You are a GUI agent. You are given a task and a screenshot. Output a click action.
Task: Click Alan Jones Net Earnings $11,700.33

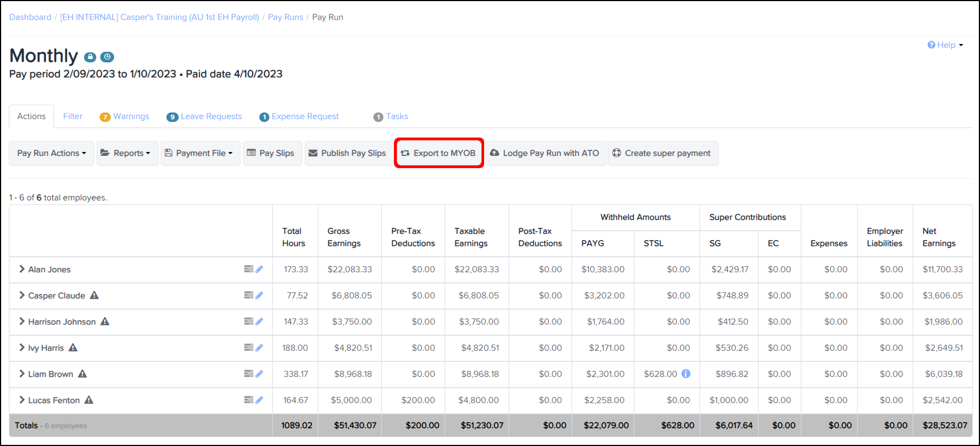pyautogui.click(x=943, y=269)
